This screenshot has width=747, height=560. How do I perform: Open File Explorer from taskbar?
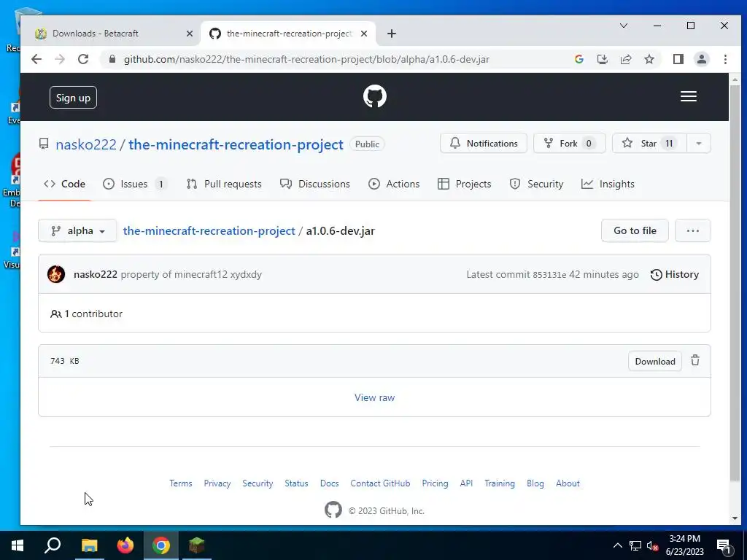pos(89,545)
